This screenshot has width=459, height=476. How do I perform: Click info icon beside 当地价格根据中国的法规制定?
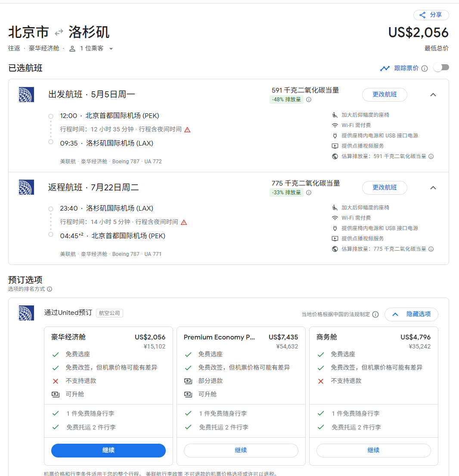point(375,314)
